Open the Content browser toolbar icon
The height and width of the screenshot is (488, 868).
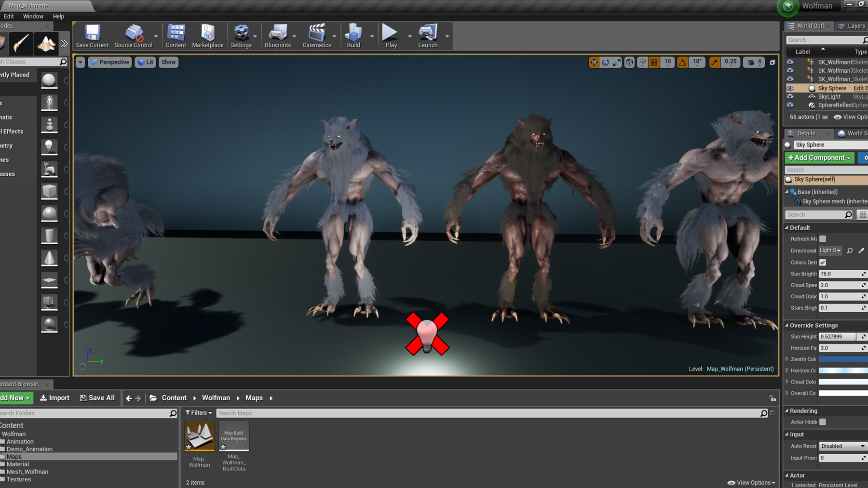pos(176,36)
